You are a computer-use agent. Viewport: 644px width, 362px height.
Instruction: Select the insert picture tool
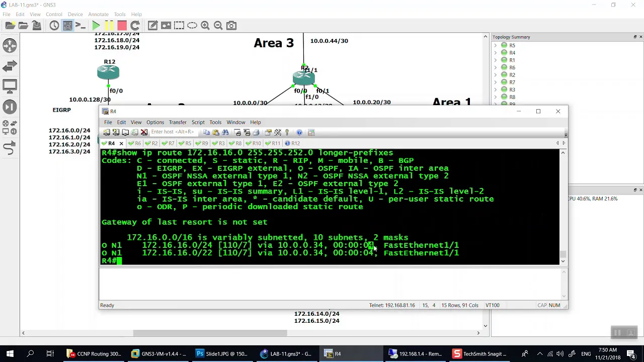pyautogui.click(x=166, y=26)
